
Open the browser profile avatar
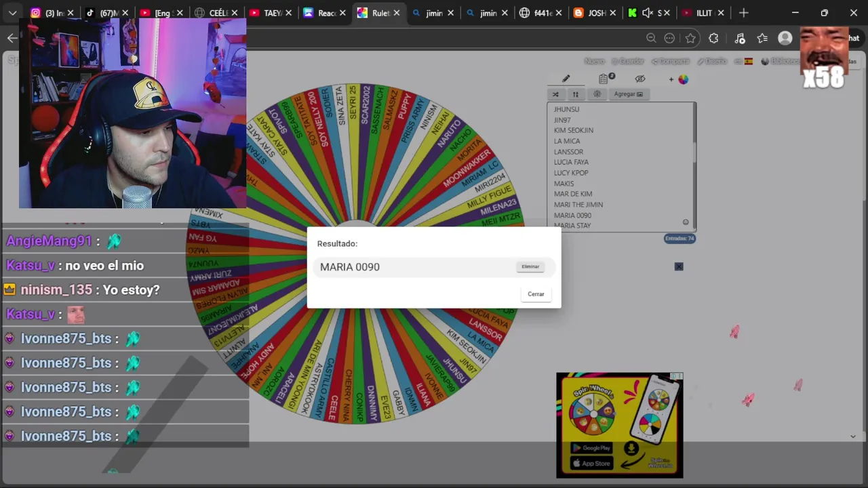pos(785,39)
